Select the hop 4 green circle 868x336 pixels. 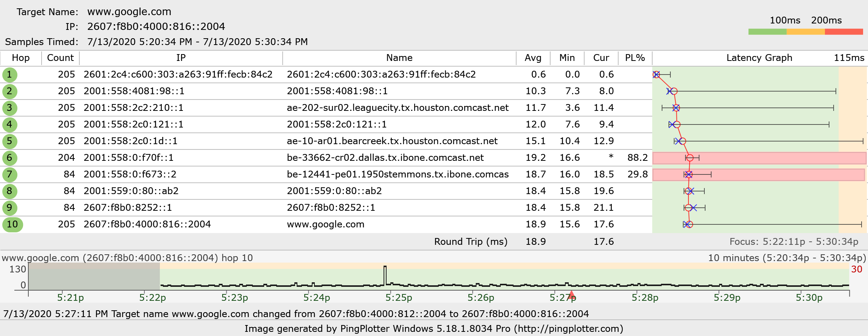point(9,124)
